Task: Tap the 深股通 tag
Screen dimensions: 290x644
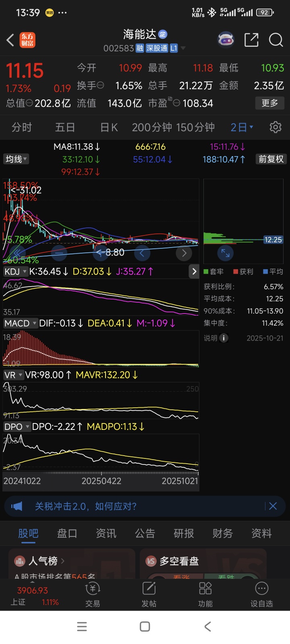Action: click(157, 48)
